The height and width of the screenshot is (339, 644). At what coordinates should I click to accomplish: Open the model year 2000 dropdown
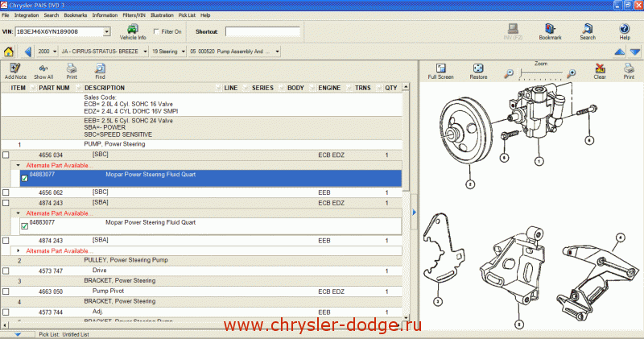pyautogui.click(x=55, y=52)
